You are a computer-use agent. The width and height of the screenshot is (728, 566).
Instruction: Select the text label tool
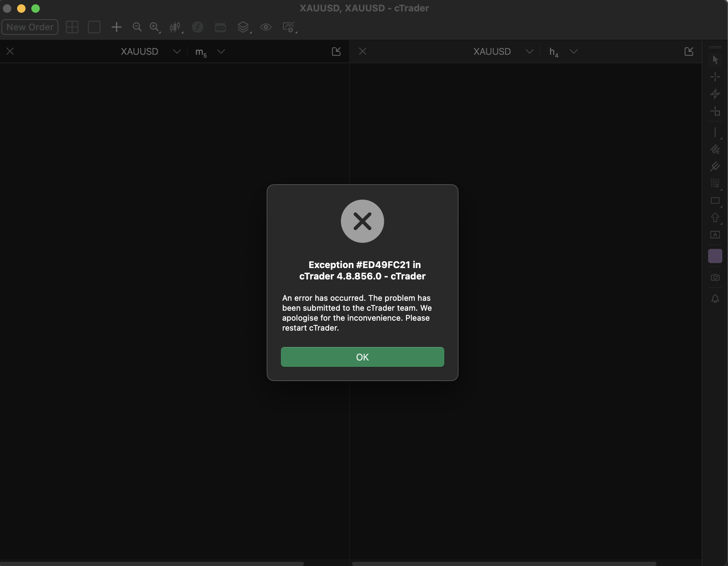pyautogui.click(x=715, y=235)
